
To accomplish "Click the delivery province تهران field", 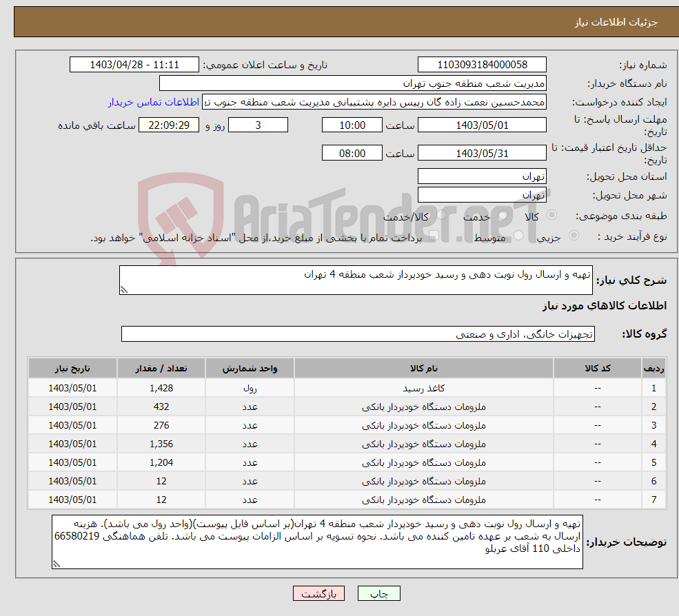I will 482,176.
